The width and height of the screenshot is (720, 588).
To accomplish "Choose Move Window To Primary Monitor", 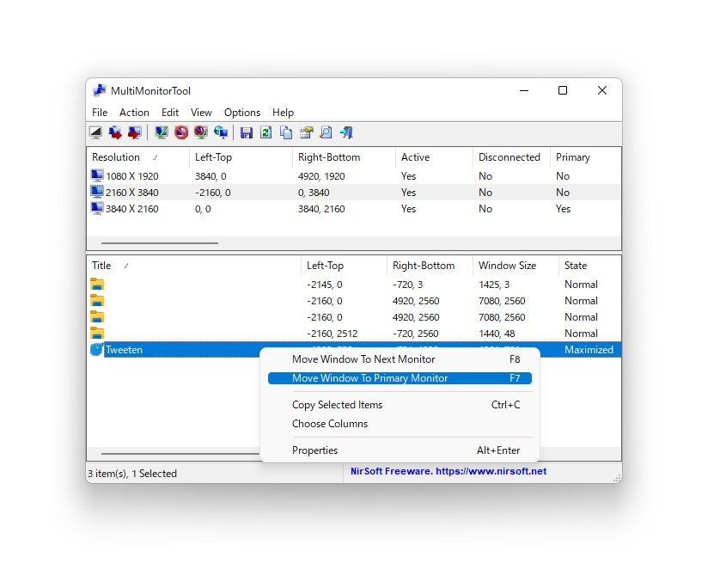I will (x=400, y=378).
